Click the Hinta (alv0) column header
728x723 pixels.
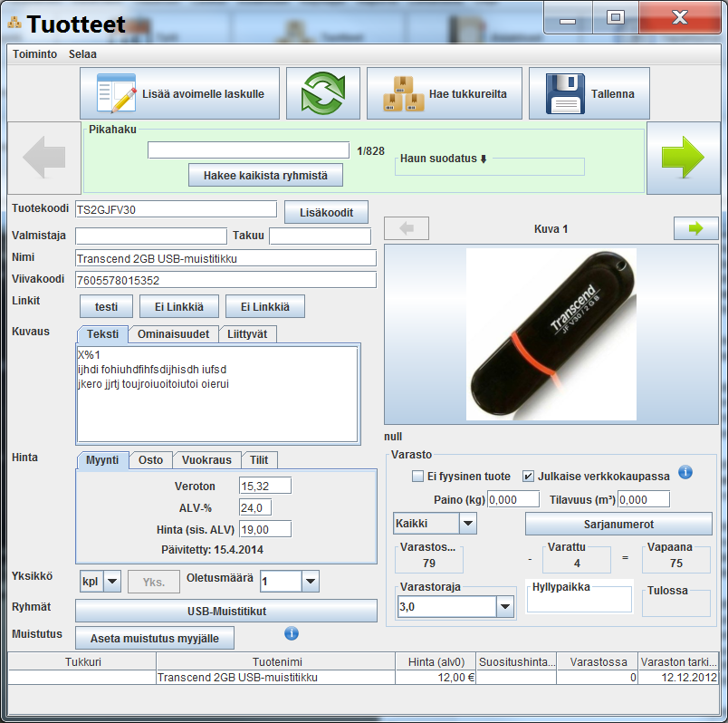[x=436, y=661]
